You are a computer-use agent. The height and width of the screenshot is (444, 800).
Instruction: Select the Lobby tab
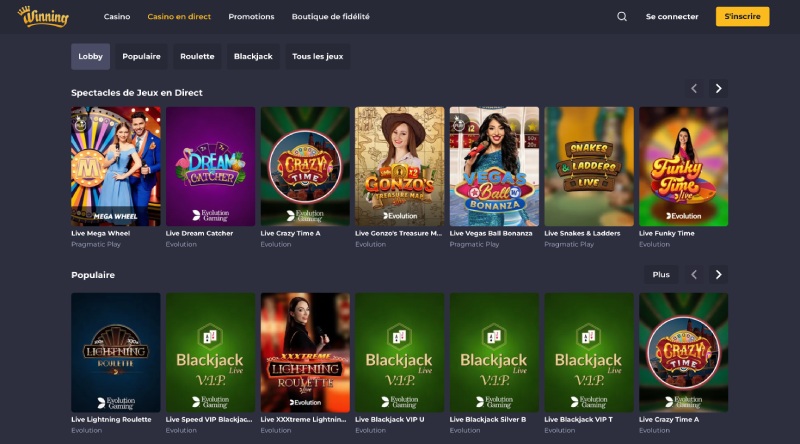click(90, 57)
